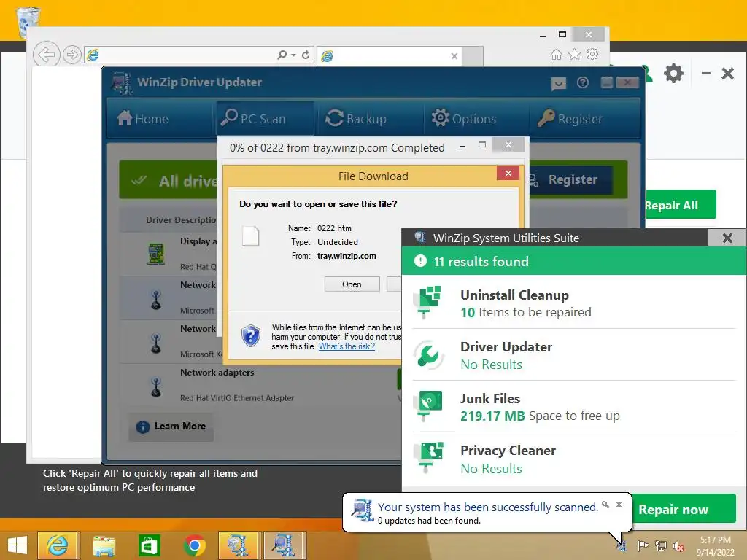The width and height of the screenshot is (747, 560).
Task: Open File Explorer from the taskbar
Action: 104,545
